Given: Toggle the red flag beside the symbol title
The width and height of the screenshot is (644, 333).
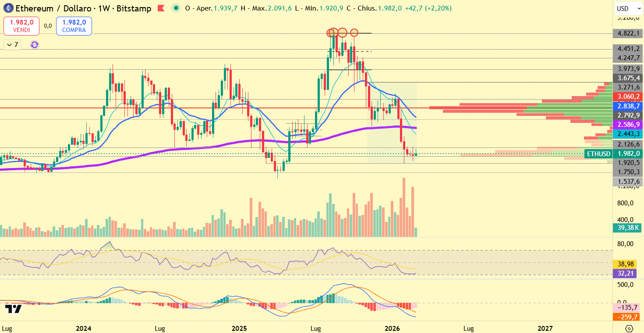Looking at the screenshot, I should 161,8.
